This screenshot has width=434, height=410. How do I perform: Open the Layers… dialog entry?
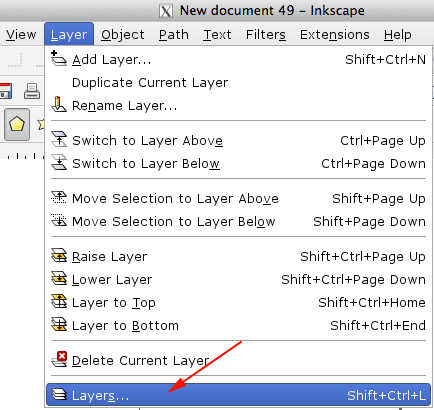[x=238, y=395]
